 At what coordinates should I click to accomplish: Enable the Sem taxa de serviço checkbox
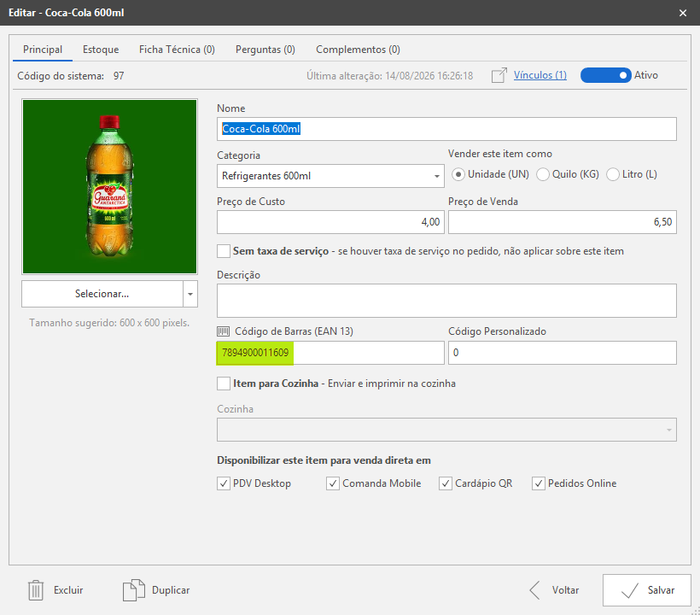224,251
